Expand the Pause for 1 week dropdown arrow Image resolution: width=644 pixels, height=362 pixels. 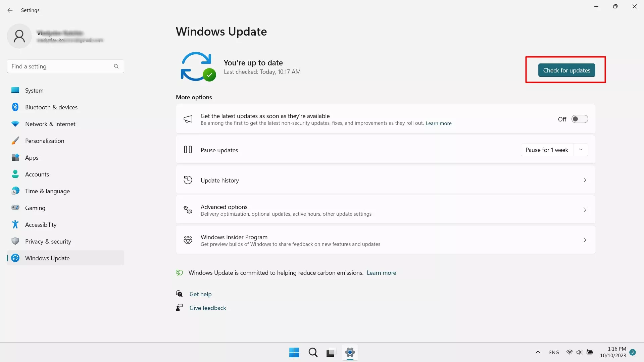click(581, 150)
